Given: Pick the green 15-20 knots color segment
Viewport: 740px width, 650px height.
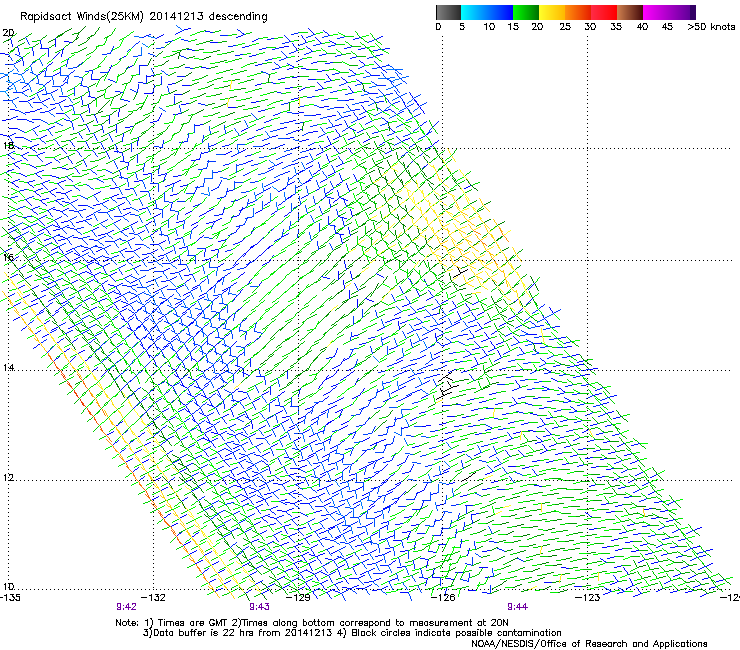Looking at the screenshot, I should pyautogui.click(x=526, y=12).
